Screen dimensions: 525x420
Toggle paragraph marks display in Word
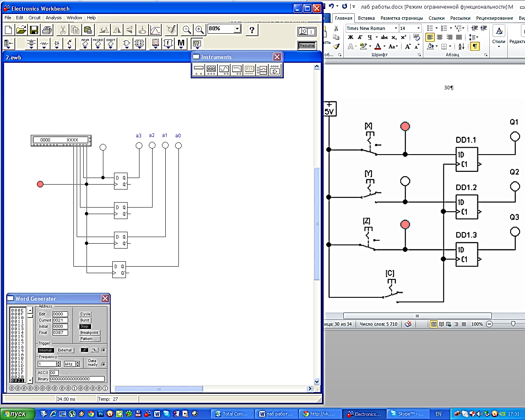pyautogui.click(x=475, y=46)
